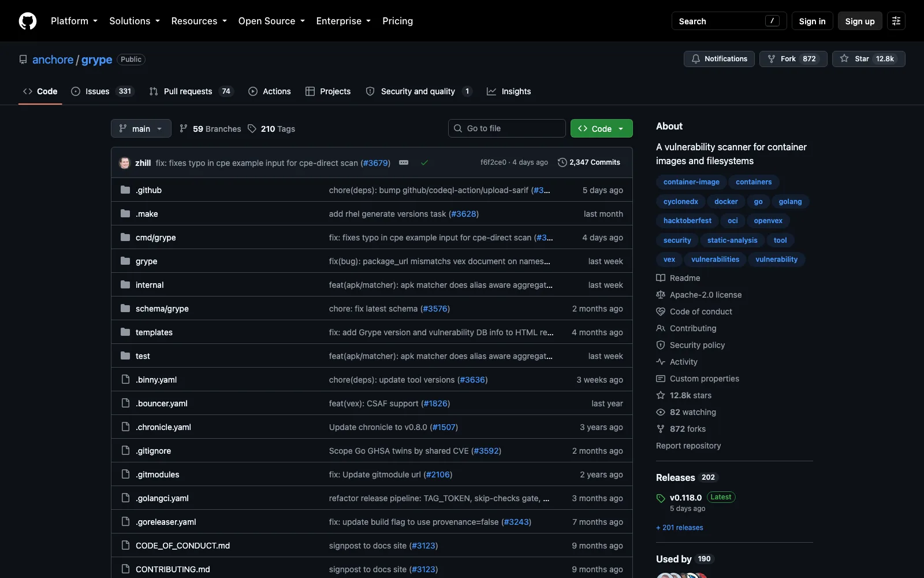The image size is (924, 578).
Task: Select the vulnerabilities topic tag
Action: tap(715, 260)
